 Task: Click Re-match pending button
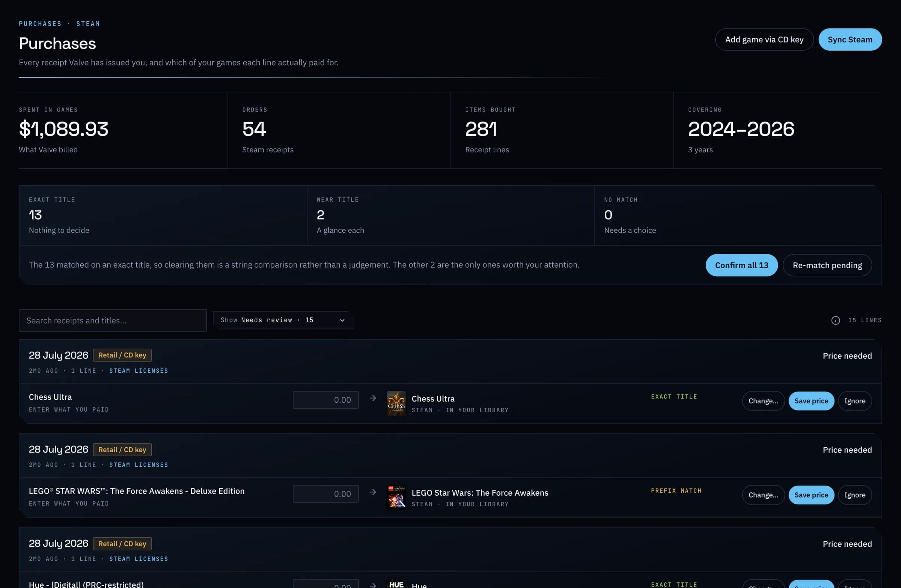pyautogui.click(x=827, y=265)
